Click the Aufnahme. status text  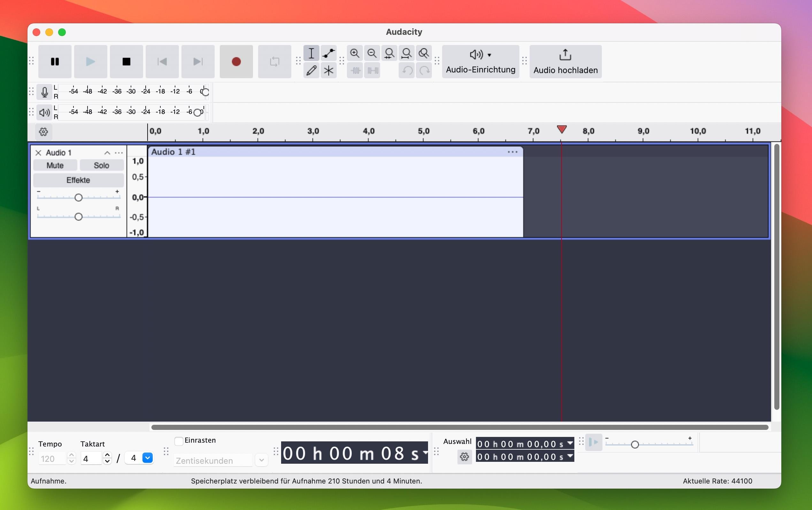point(49,481)
